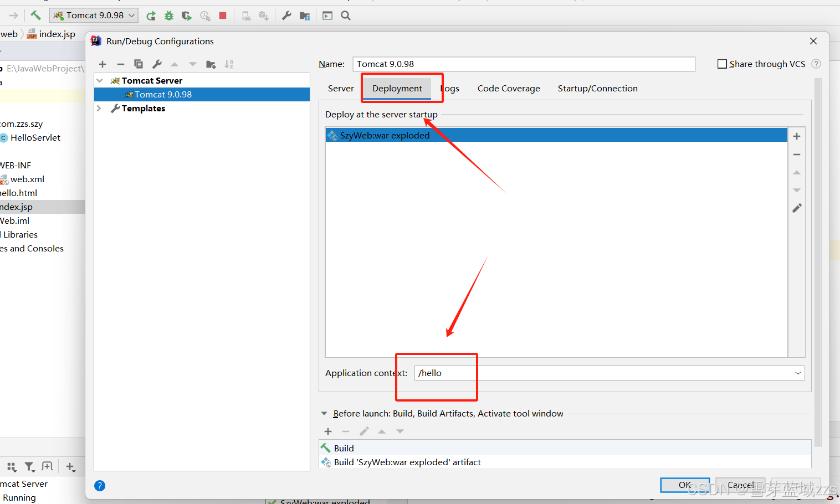Viewport: 840px width, 504px height.
Task: Move deployment artifact down arrow
Action: (x=797, y=191)
